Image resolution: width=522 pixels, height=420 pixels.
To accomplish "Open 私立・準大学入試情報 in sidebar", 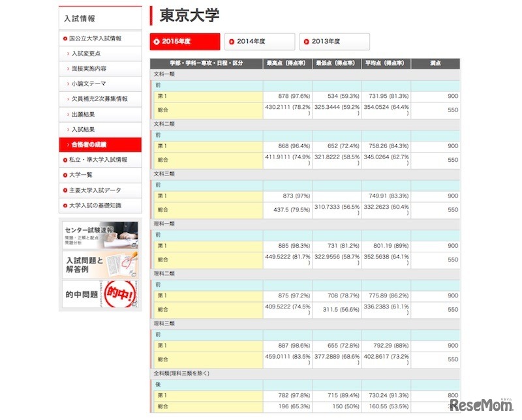I will (x=100, y=160).
